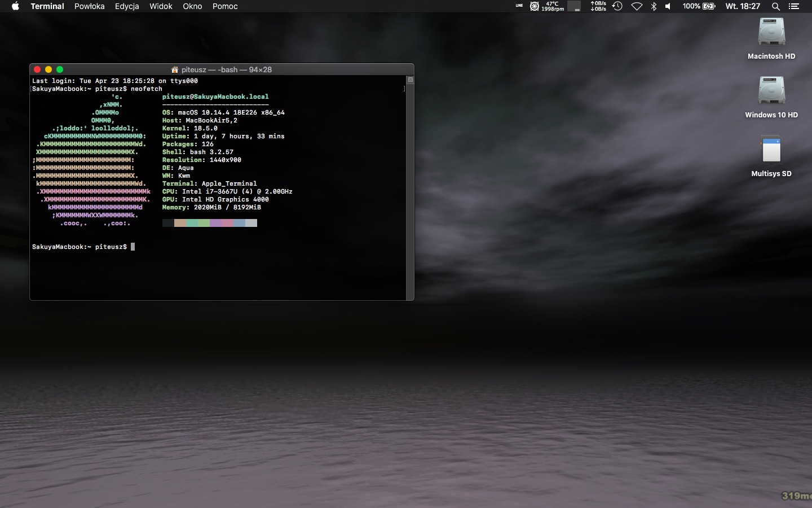Click the tan swatch in neofetch color bar

[x=180, y=223]
